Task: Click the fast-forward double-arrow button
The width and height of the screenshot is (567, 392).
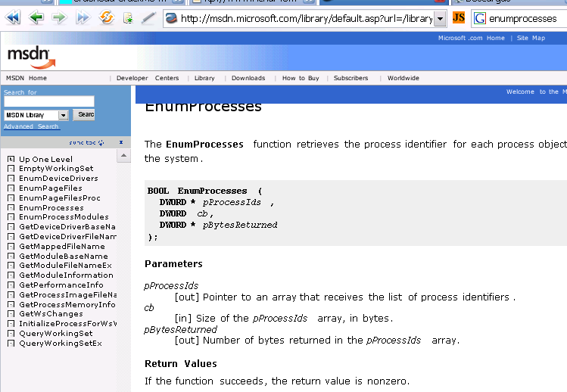Action: (83, 17)
